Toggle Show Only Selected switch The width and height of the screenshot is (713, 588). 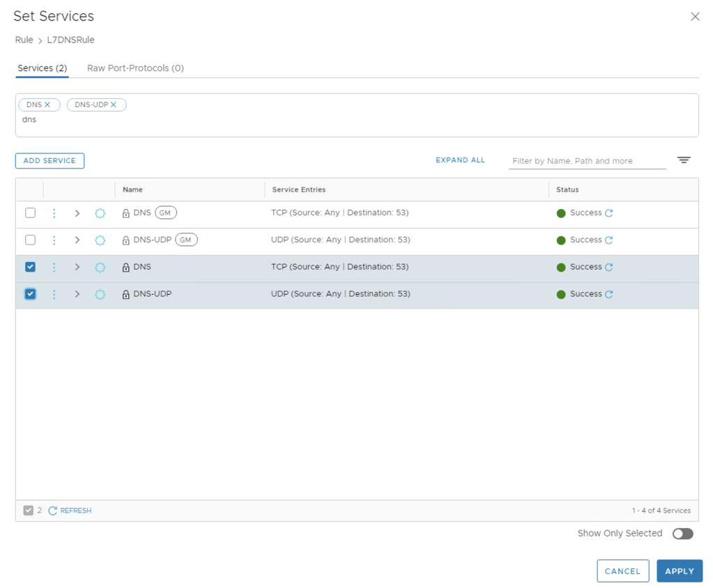pos(682,534)
